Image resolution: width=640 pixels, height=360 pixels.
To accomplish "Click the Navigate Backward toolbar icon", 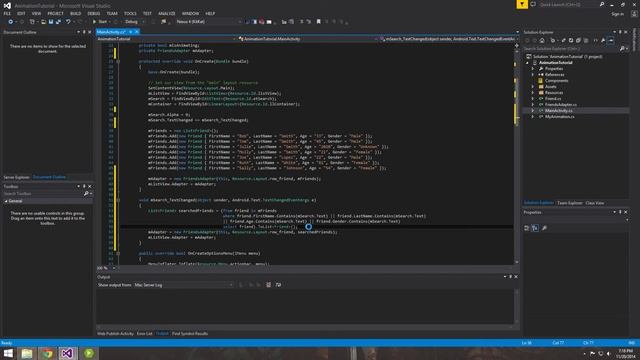I will tap(11, 22).
